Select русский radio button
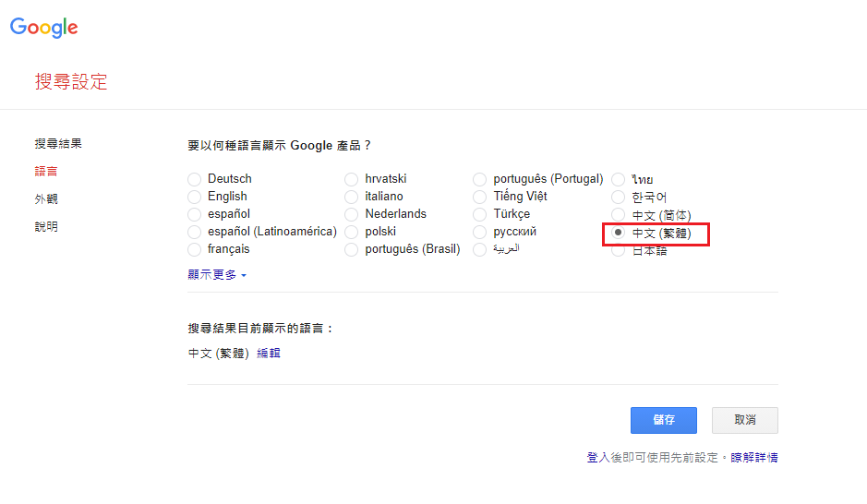The width and height of the screenshot is (867, 504). 479,232
